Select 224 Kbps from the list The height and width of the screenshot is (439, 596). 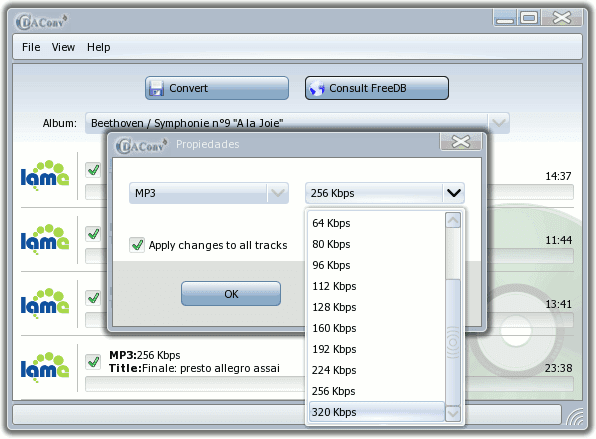[x=377, y=370]
